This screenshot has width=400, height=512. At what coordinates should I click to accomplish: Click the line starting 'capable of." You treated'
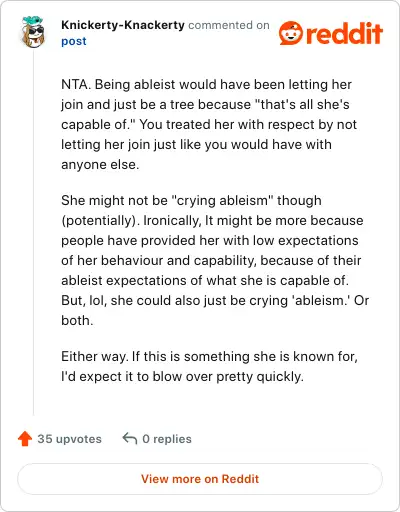(x=209, y=124)
